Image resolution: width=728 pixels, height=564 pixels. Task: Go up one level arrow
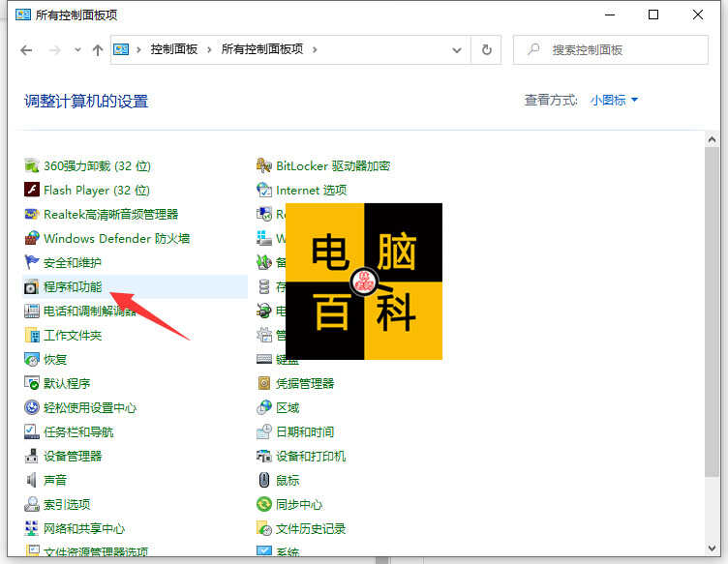click(x=98, y=49)
